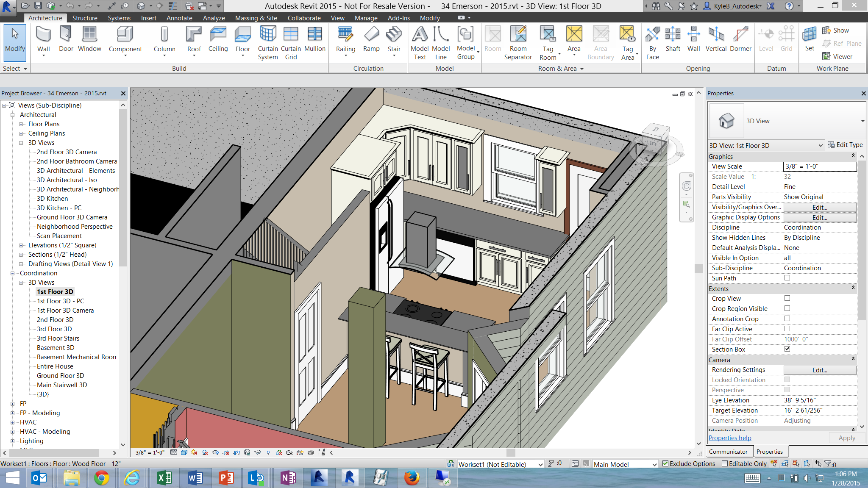The image size is (868, 488).
Task: Click Edit for Visibility/Graphics Overrides
Action: [x=820, y=207]
